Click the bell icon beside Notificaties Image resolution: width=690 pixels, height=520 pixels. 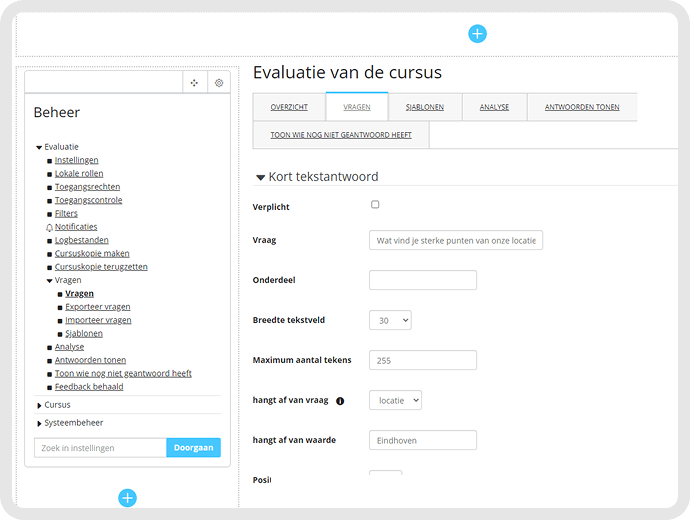[x=49, y=227]
